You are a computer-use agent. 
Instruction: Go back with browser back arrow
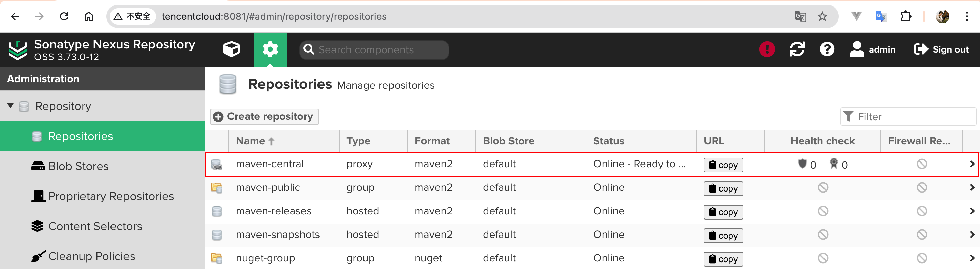coord(15,16)
